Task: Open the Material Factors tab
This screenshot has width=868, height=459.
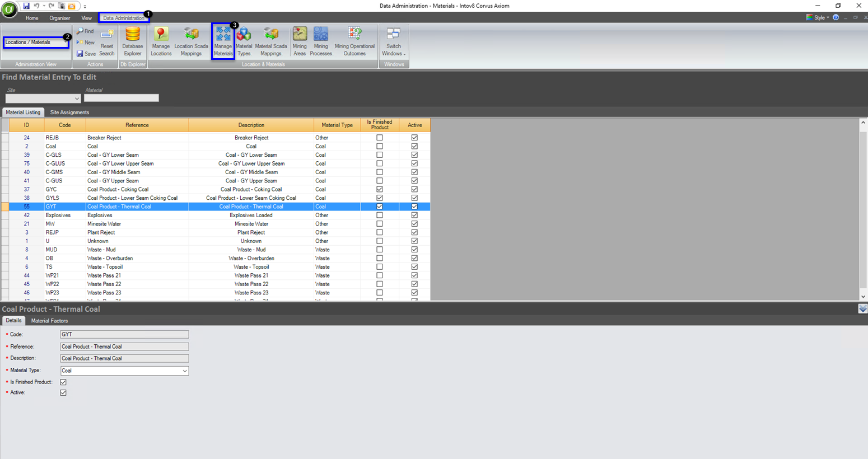Action: (49, 321)
